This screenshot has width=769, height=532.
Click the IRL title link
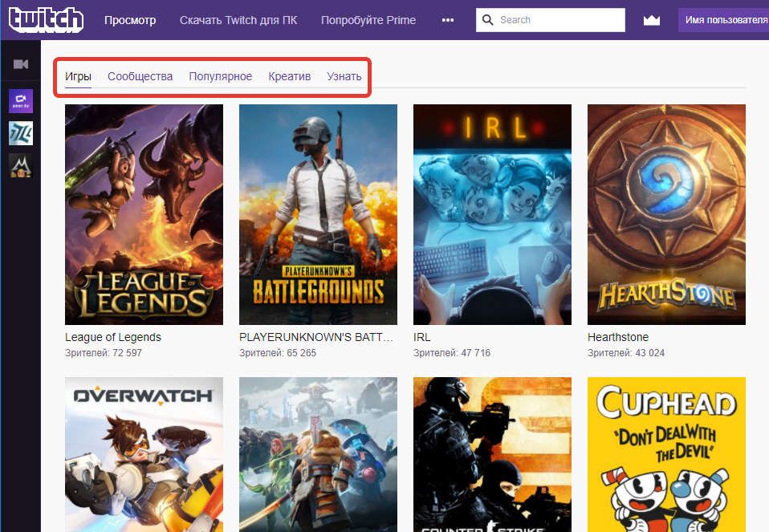421,337
